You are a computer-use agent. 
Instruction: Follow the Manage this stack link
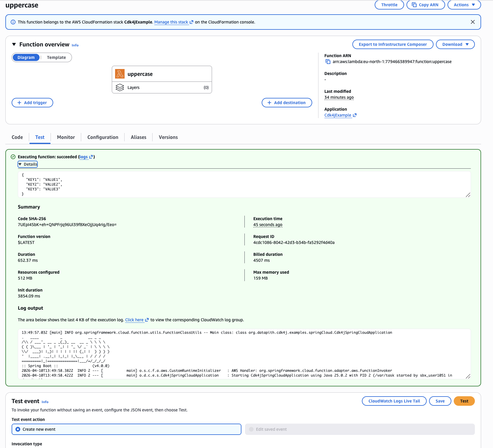pos(171,22)
